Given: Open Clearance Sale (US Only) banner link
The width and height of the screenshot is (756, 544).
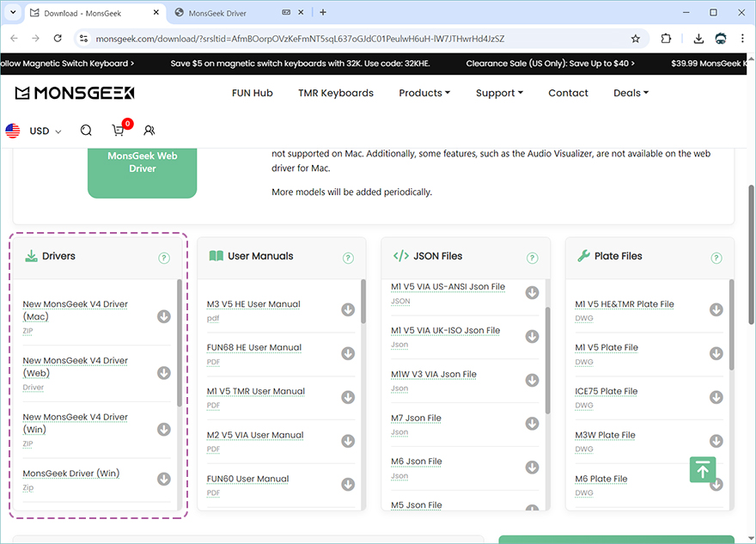Looking at the screenshot, I should tap(550, 64).
